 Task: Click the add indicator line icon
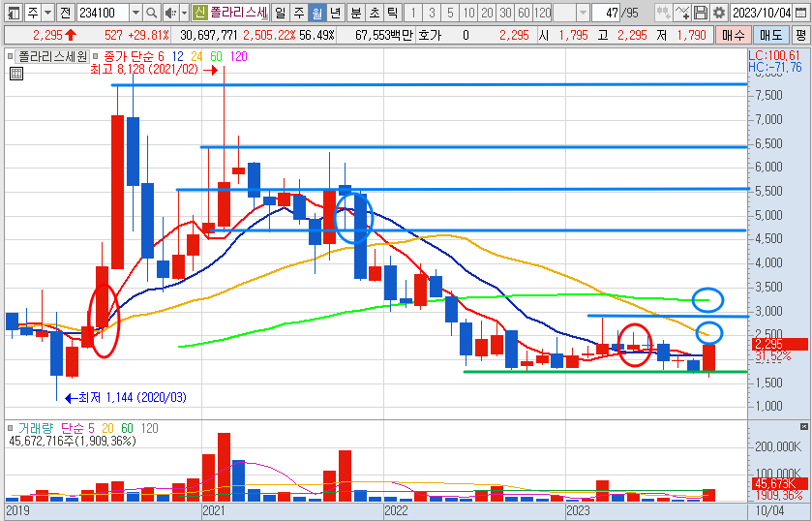pyautogui.click(x=682, y=13)
